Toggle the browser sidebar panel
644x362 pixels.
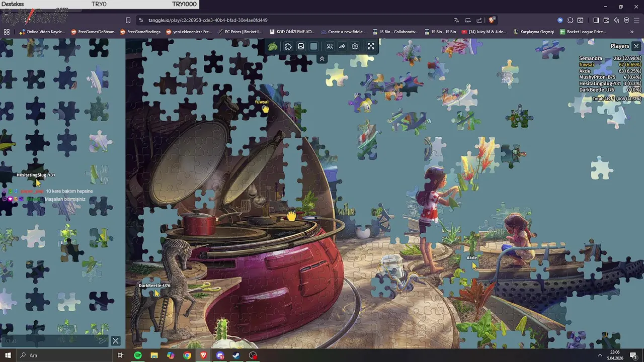pos(596,20)
